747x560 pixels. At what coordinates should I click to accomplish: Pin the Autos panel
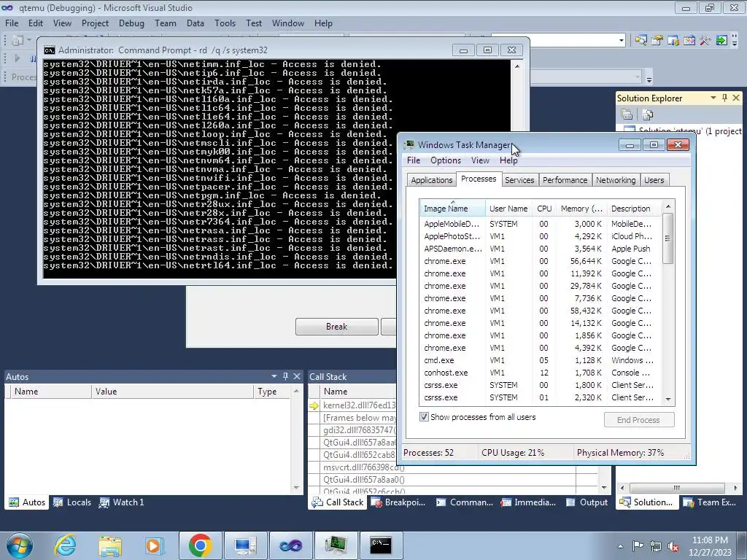(x=285, y=376)
